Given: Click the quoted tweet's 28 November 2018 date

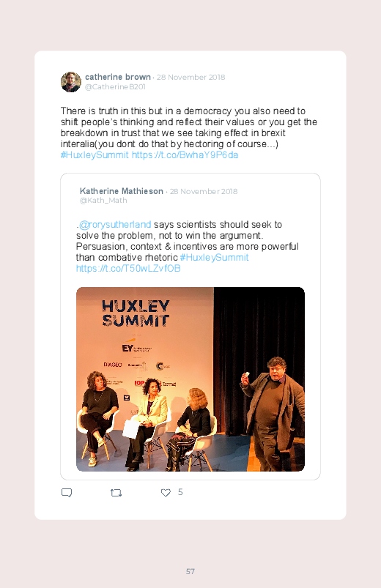Looking at the screenshot, I should (x=204, y=191).
